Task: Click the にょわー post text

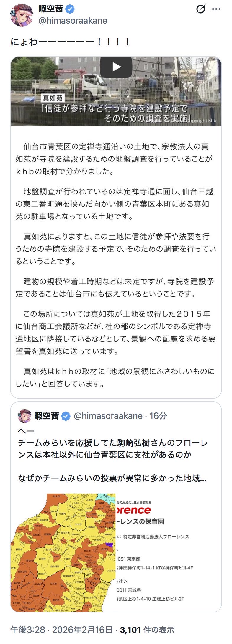Action: point(70,42)
